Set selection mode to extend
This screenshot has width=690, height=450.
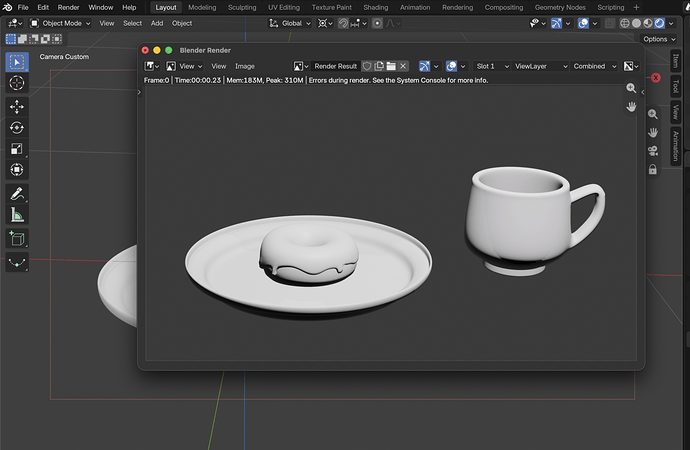click(x=22, y=39)
